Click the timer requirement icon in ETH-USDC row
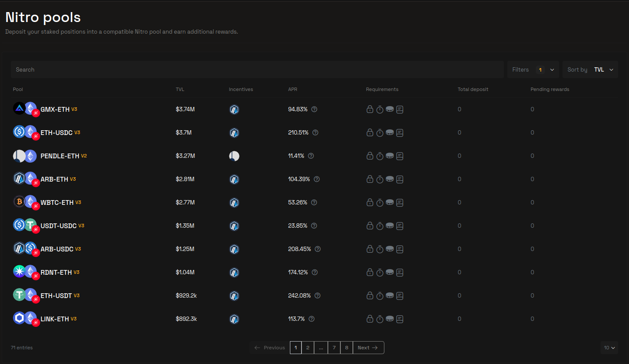This screenshot has height=364, width=629. point(380,132)
